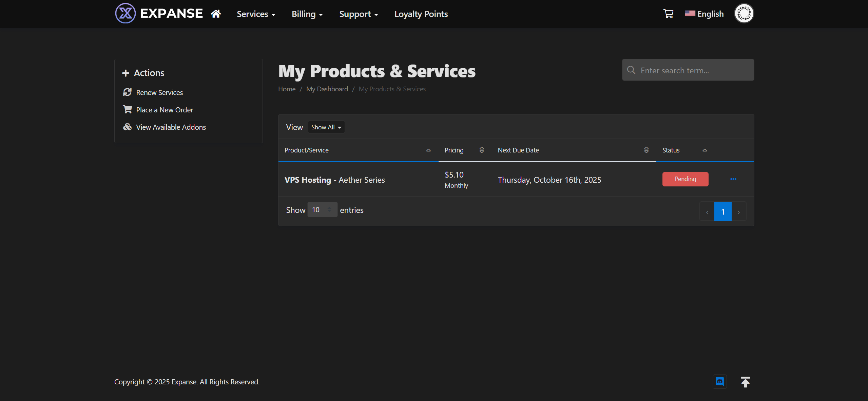Click previous page arrow
868x401 pixels.
[707, 211]
